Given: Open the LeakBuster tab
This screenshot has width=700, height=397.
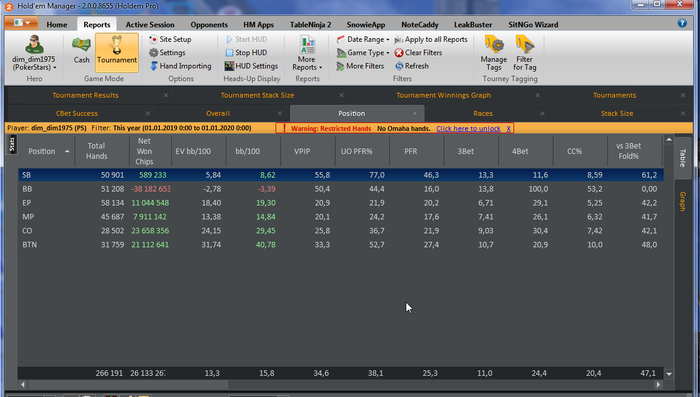Looking at the screenshot, I should click(x=473, y=25).
